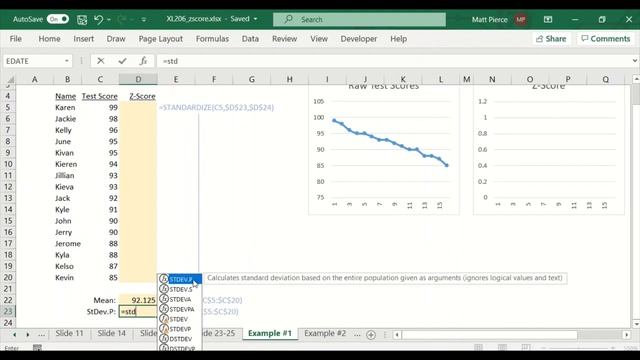Click the horizontal scrollbar track
Viewport: 640px width, 360px height.
coord(600,335)
